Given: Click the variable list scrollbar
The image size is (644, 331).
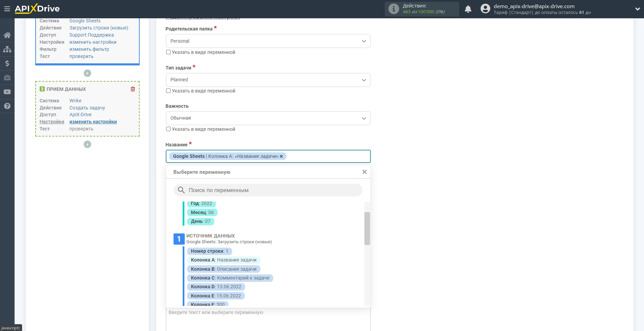Looking at the screenshot, I should 367,228.
